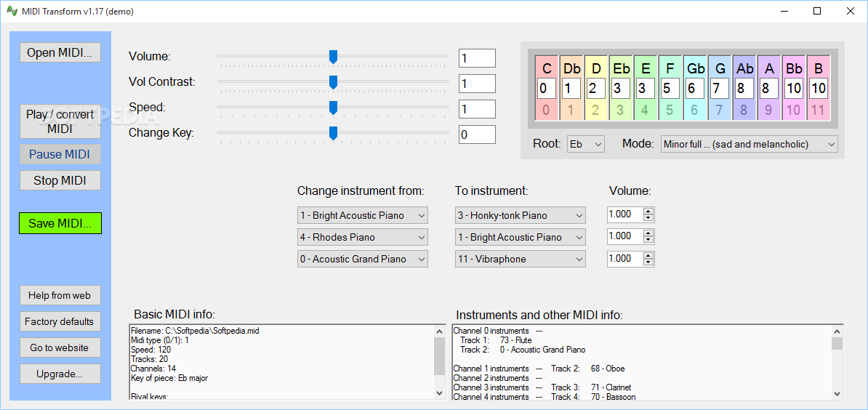
Task: Click the note mapping field under Gb
Action: (695, 88)
